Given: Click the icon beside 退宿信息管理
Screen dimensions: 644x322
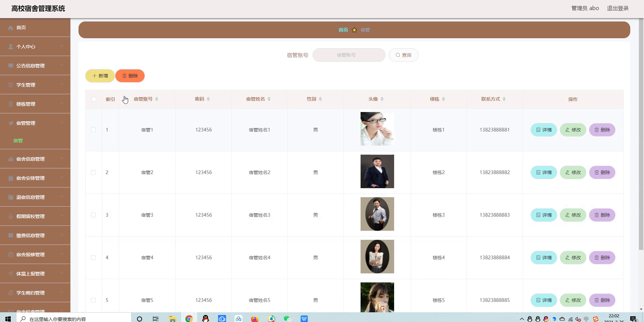Looking at the screenshot, I should click(x=11, y=198).
